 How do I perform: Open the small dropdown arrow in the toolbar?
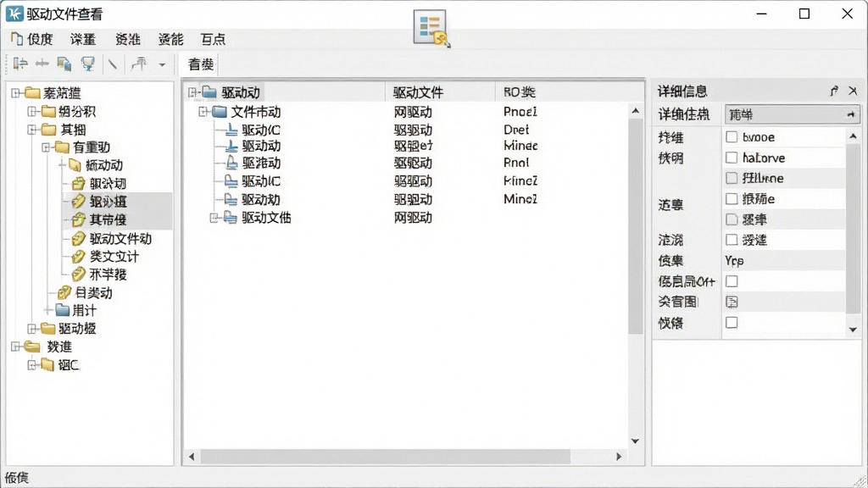click(x=162, y=64)
